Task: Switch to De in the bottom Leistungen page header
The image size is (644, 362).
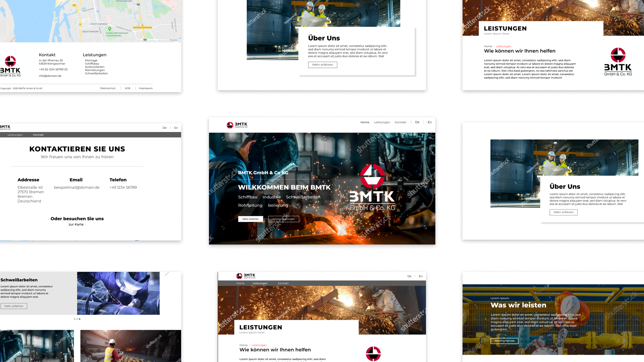Action: click(409, 276)
